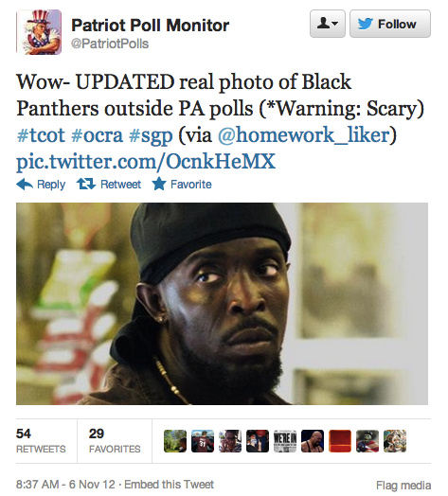
Task: Click the Favorite star icon
Action: (x=159, y=184)
